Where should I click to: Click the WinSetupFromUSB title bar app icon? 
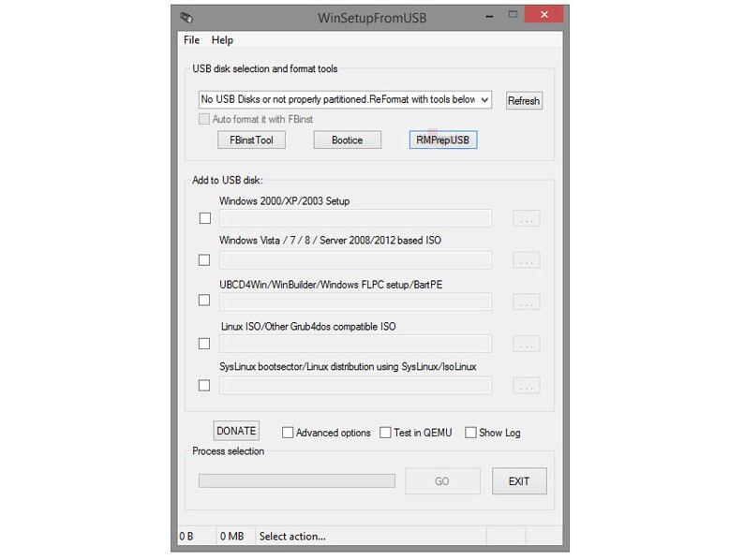point(186,18)
